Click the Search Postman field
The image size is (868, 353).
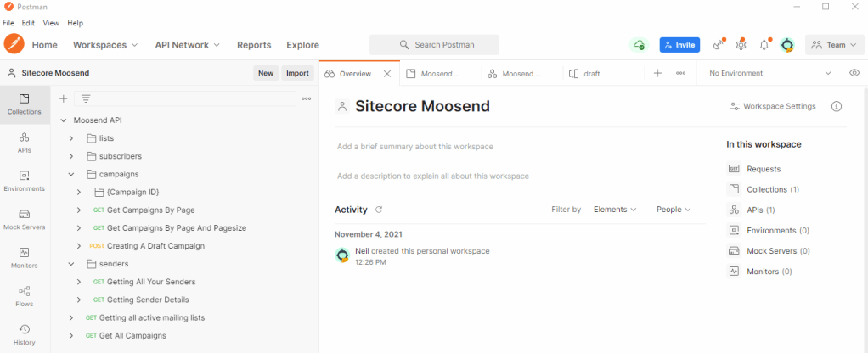click(x=434, y=45)
